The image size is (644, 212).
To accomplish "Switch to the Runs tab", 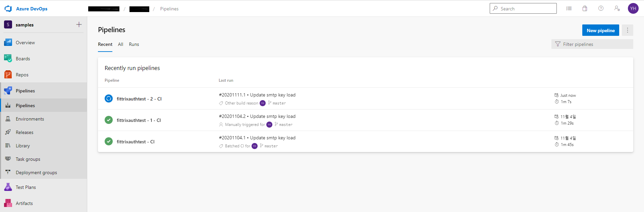I will coord(134,44).
